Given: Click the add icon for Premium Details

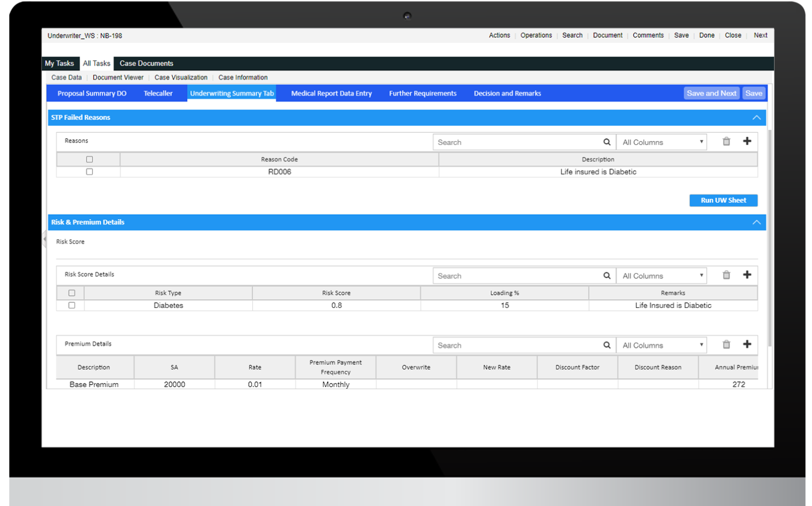Looking at the screenshot, I should click(x=747, y=345).
